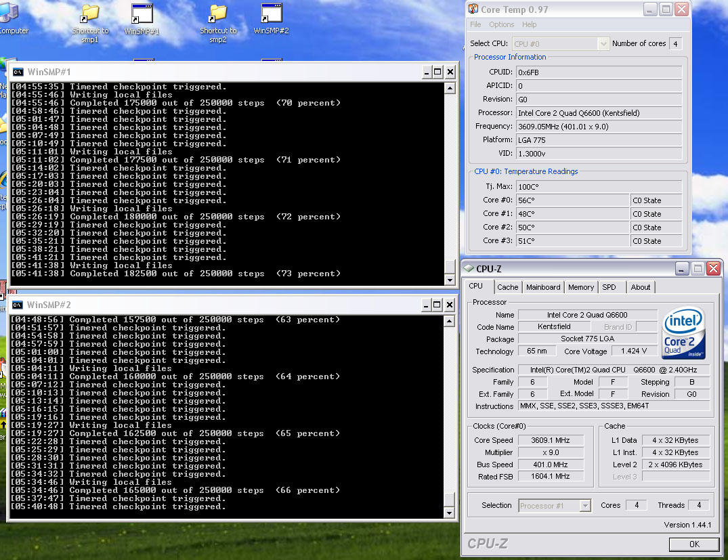Viewport: 728px width, 560px height.
Task: Click the WinSMP#1 scrollbar up arrow
Action: [x=450, y=88]
